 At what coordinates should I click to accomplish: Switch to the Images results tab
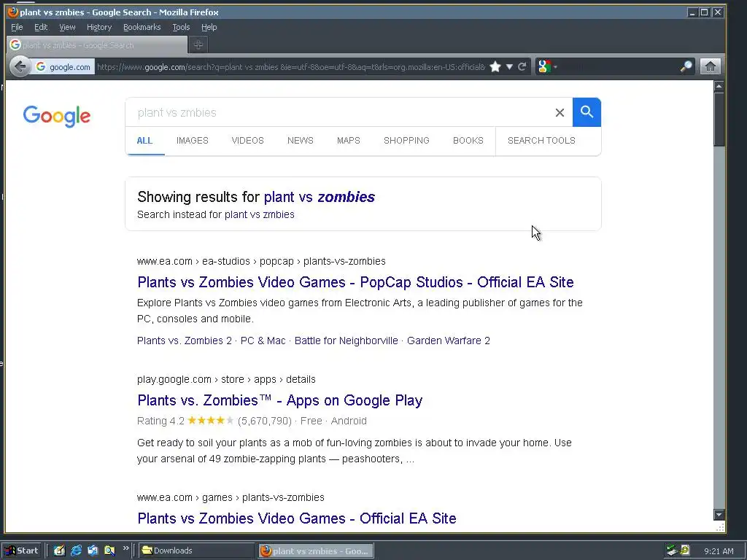point(192,141)
